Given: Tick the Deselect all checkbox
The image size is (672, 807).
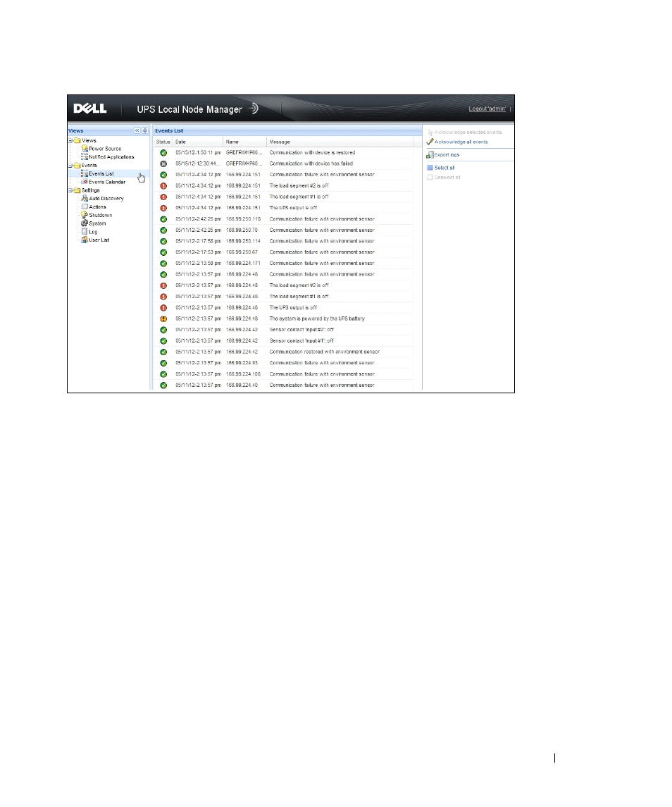Looking at the screenshot, I should (x=430, y=178).
